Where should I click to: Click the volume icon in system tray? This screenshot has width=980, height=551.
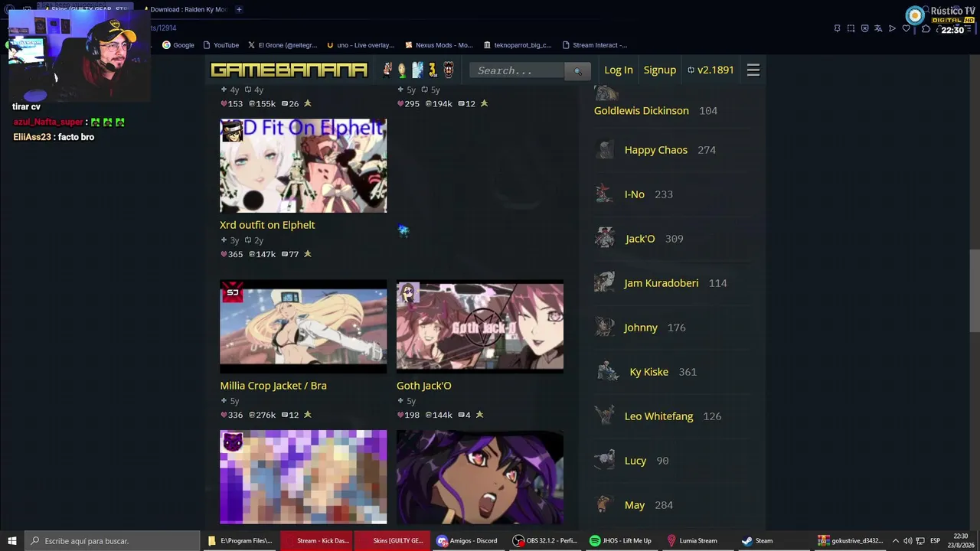pyautogui.click(x=908, y=541)
